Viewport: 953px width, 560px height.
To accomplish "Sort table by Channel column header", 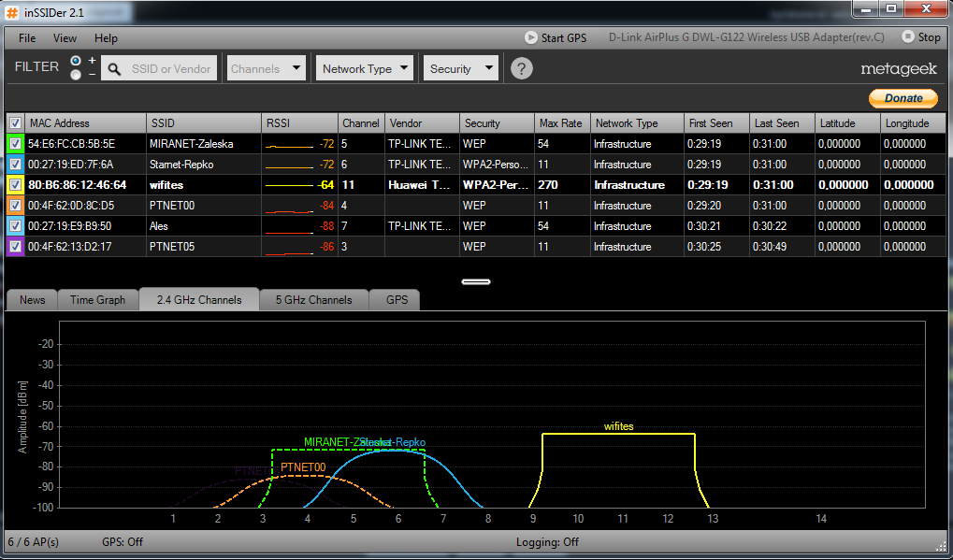I will tap(361, 123).
